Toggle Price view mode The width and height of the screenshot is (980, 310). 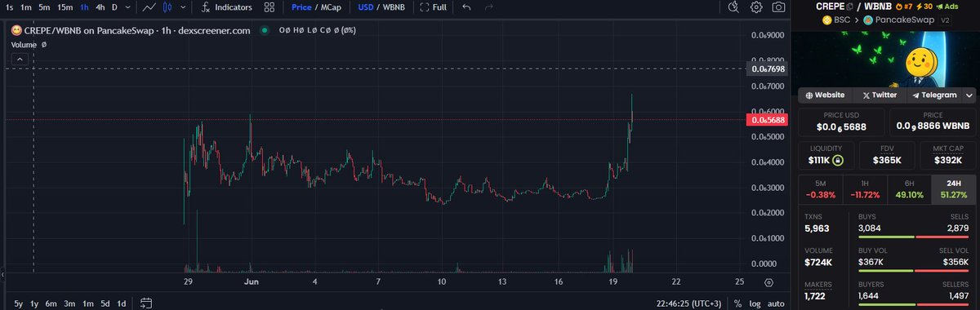pos(302,7)
